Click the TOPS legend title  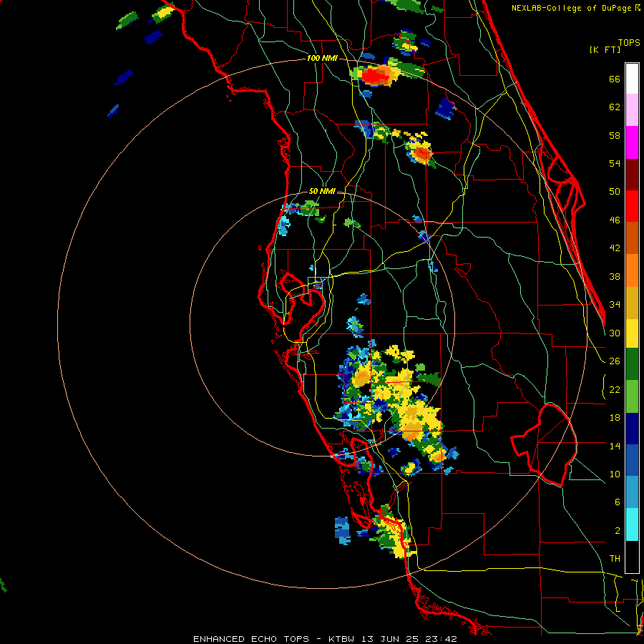pyautogui.click(x=629, y=42)
